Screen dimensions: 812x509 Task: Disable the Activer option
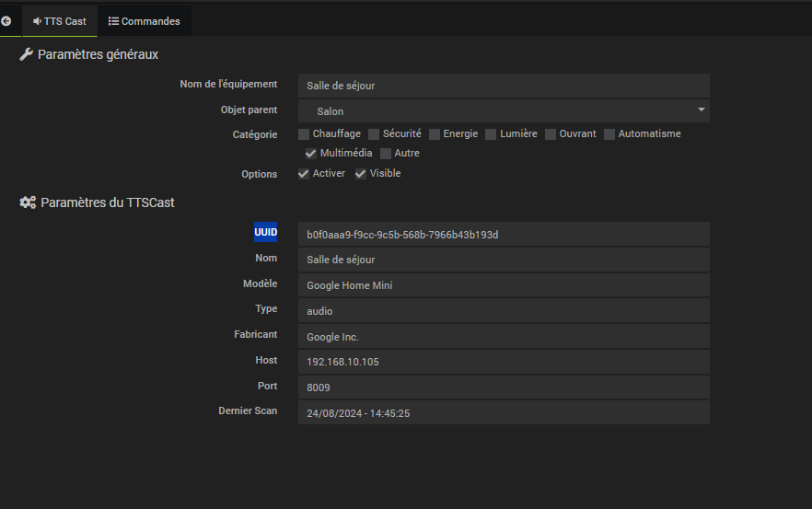[304, 174]
